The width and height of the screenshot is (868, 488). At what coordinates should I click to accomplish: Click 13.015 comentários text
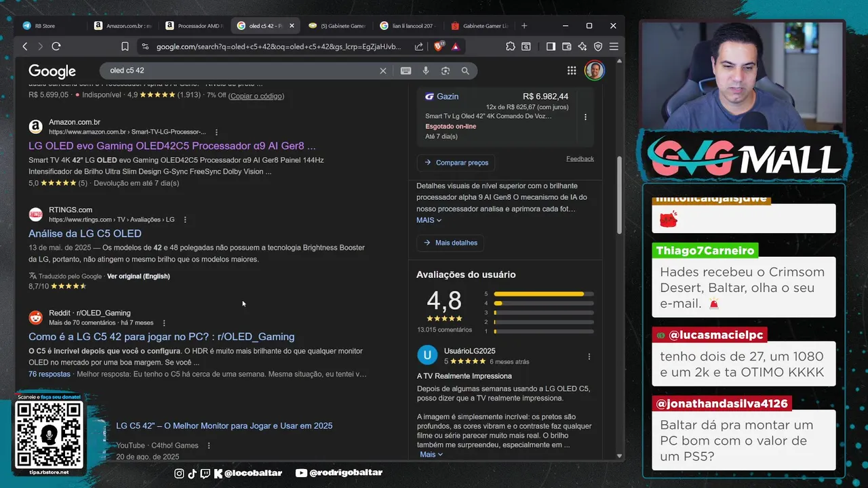pos(444,330)
